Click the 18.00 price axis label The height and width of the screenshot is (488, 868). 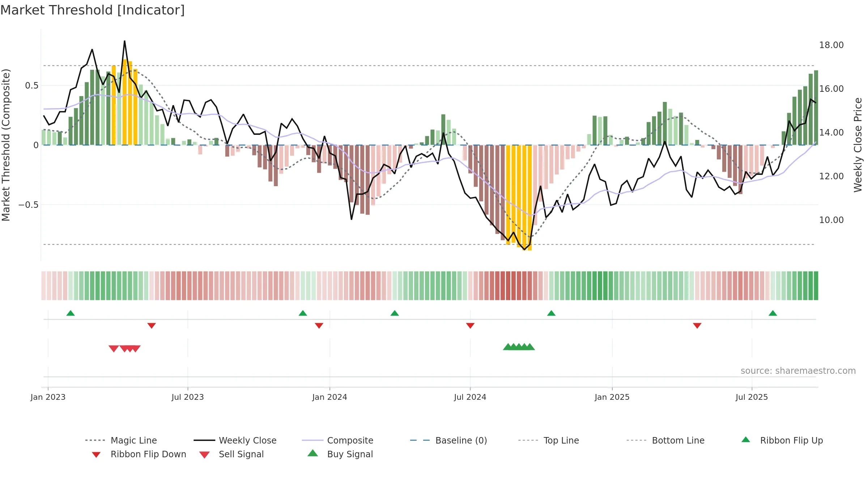(x=831, y=45)
